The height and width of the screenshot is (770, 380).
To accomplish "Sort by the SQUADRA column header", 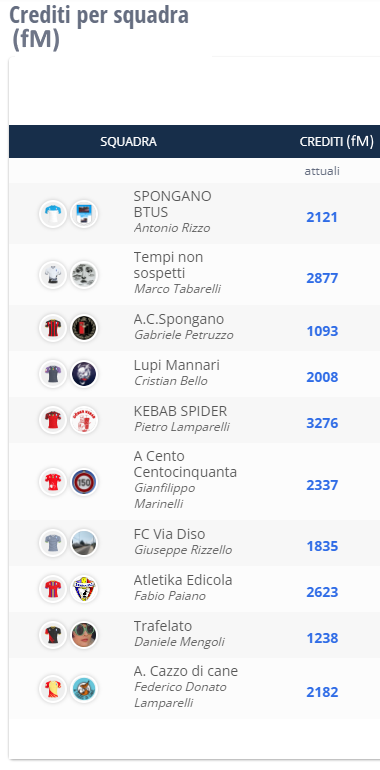I will [x=128, y=141].
